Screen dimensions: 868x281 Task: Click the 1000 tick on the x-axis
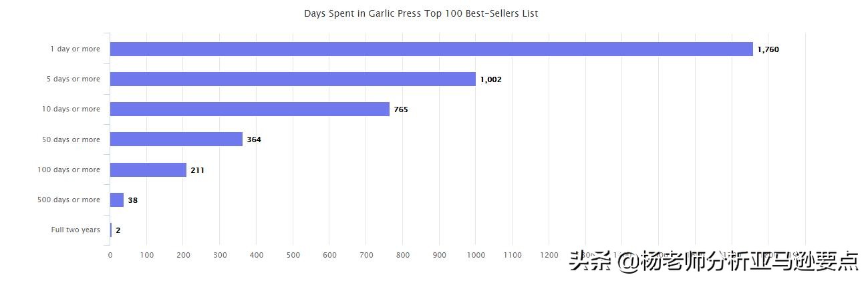pyautogui.click(x=475, y=255)
